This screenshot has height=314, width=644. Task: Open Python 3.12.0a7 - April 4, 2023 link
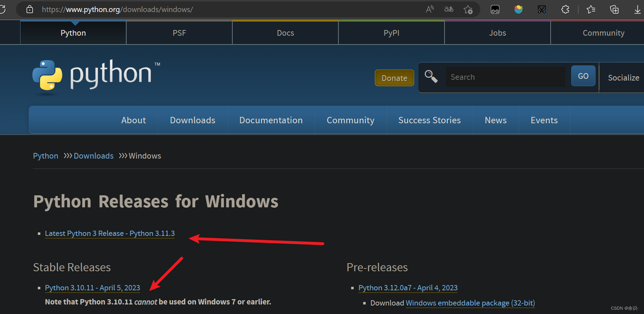[408, 288]
